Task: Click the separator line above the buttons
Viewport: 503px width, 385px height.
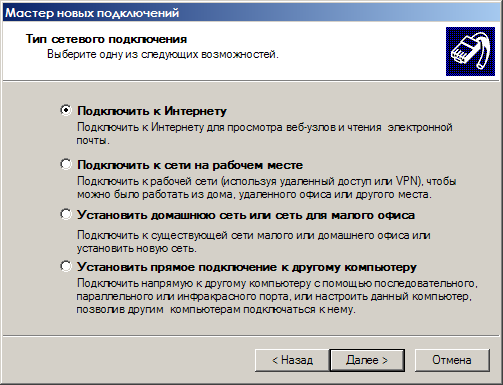Action: (x=251, y=335)
